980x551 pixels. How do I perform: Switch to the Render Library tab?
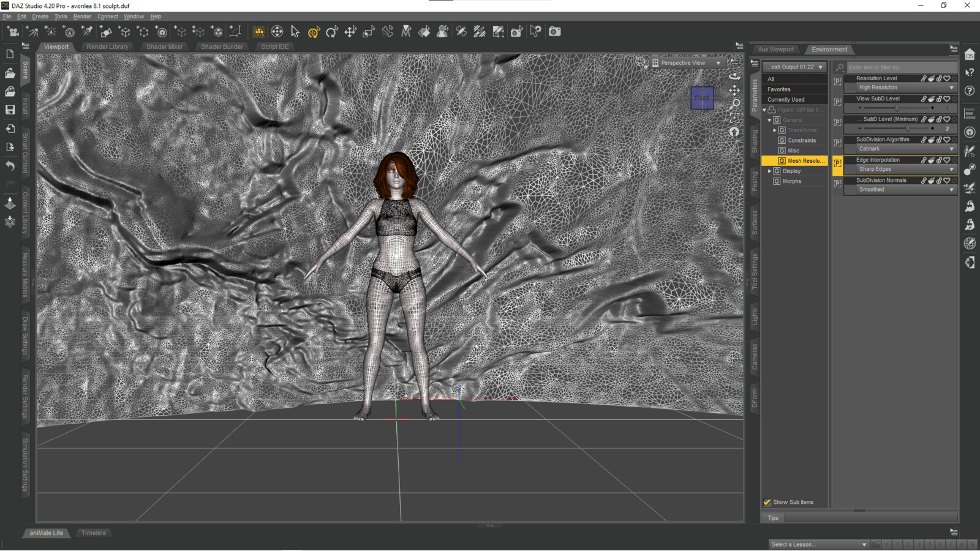107,47
